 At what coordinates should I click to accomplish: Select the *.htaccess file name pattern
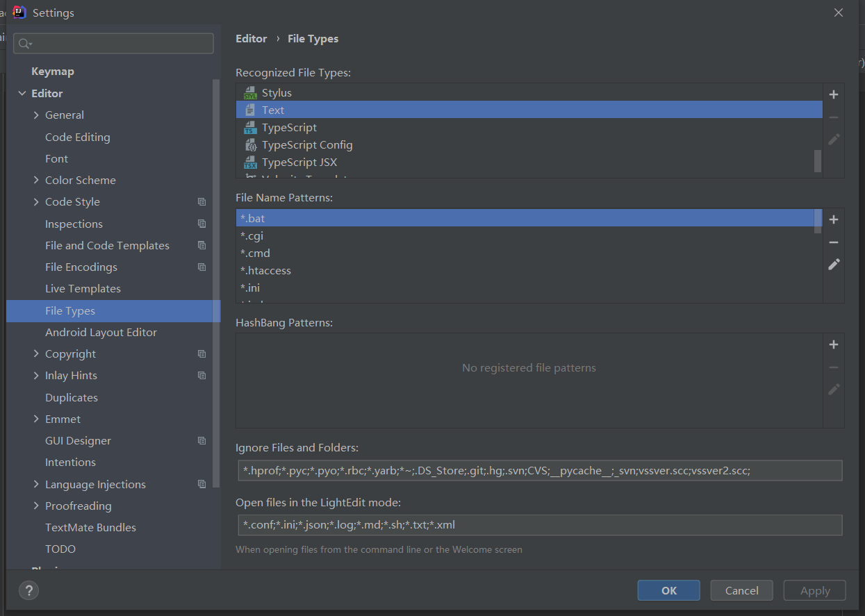click(529, 270)
